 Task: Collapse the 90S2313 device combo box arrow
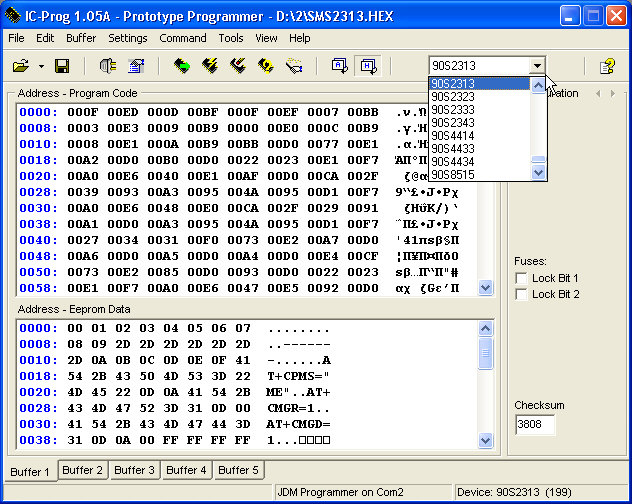pyautogui.click(x=537, y=65)
